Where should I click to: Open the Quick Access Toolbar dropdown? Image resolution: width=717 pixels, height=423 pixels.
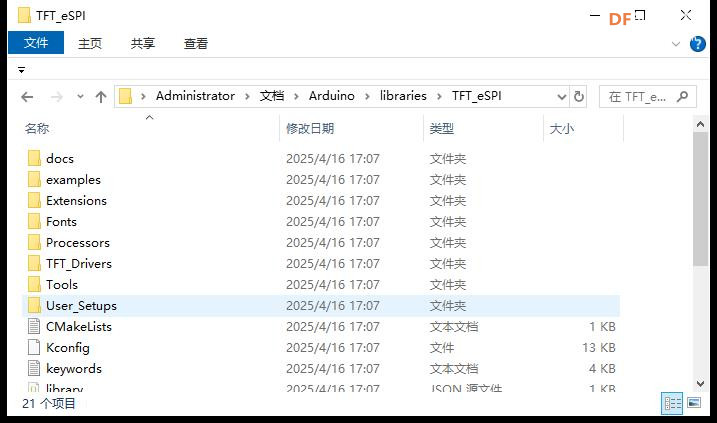[x=22, y=70]
